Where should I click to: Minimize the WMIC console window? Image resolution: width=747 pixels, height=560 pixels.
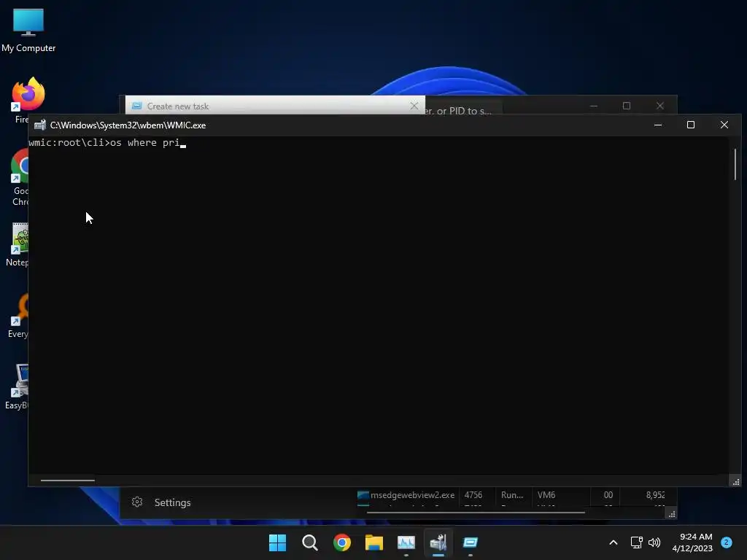658,125
